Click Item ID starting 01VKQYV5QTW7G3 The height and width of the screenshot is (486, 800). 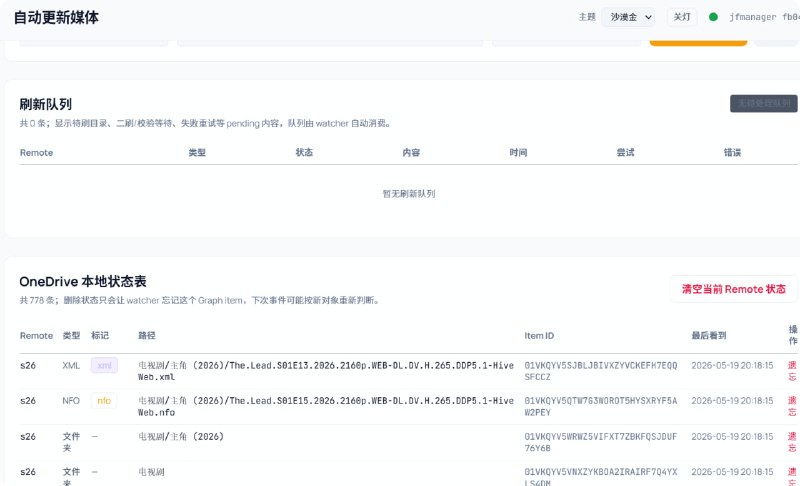(x=601, y=406)
